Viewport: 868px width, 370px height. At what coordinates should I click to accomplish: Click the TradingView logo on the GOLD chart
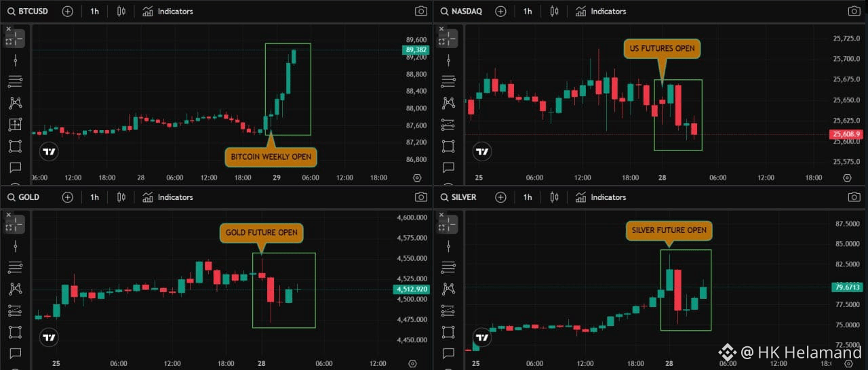point(49,337)
